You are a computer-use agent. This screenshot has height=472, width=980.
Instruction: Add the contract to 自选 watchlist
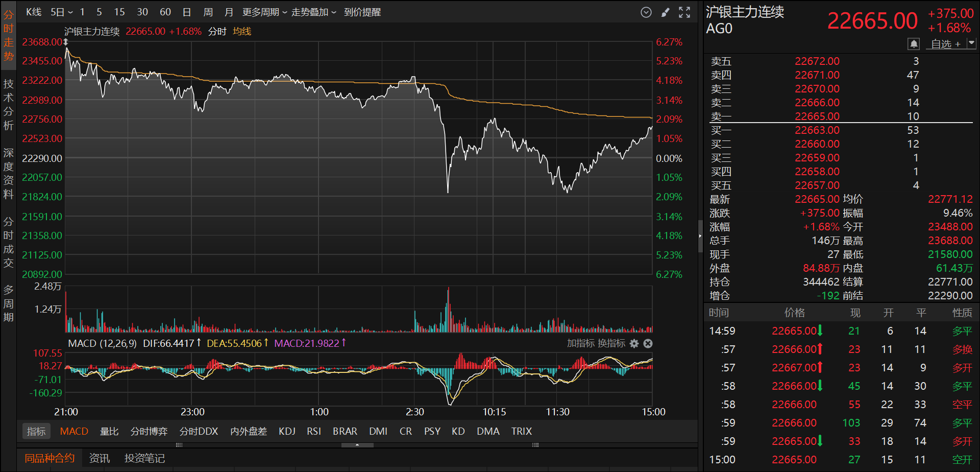945,44
